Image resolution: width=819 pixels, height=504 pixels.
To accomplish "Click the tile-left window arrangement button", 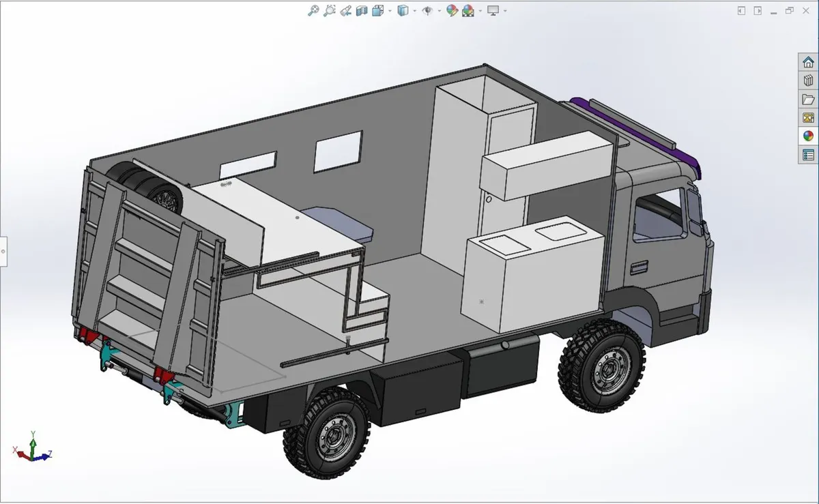I will click(742, 10).
